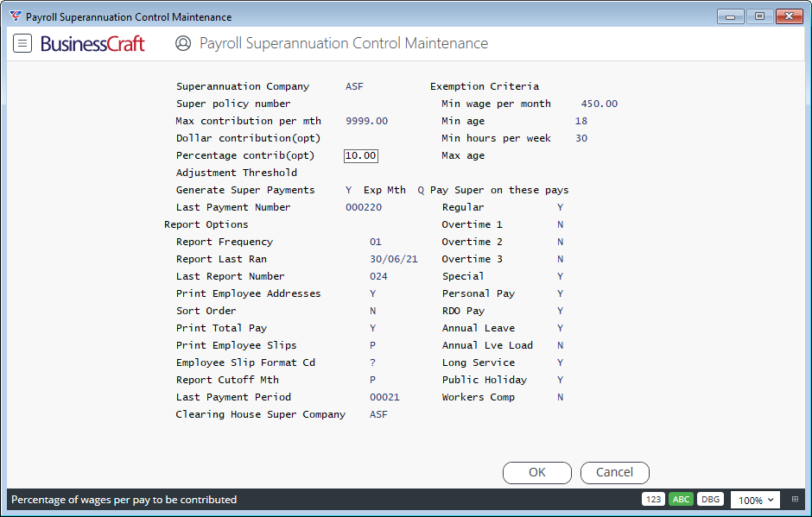812x517 pixels.
Task: Click the Public Holiday Y value
Action: point(561,380)
